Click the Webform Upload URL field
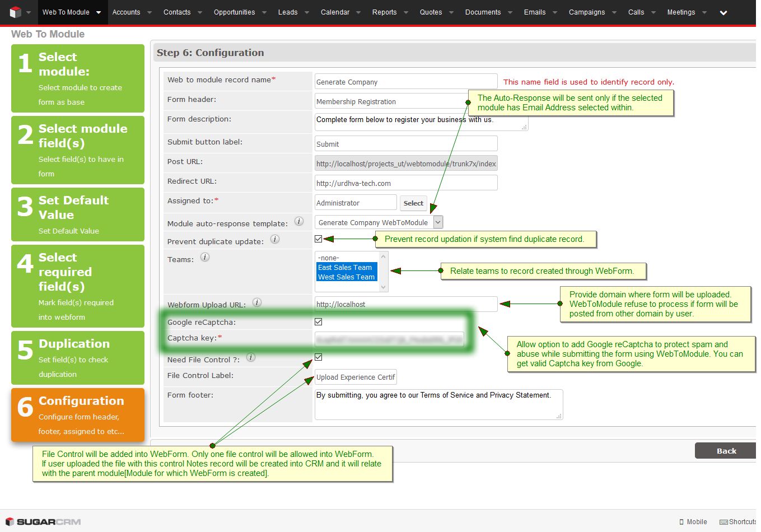This screenshot has height=532, width=761. (x=406, y=304)
